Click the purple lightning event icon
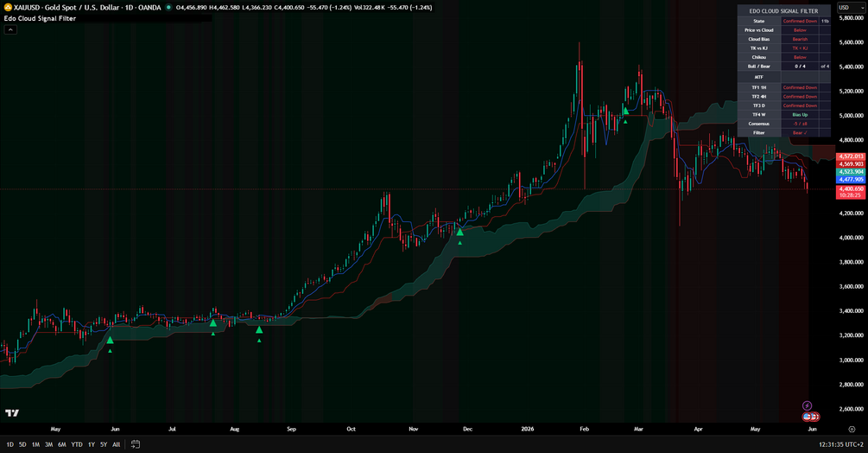The image size is (868, 453). tap(807, 406)
